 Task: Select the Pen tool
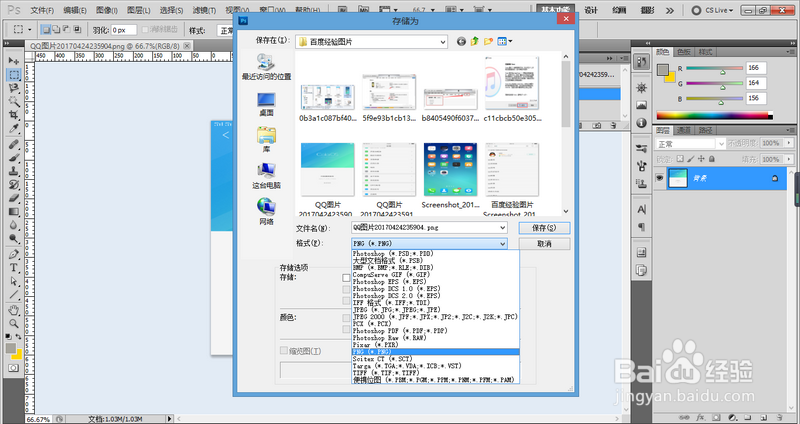coord(14,255)
